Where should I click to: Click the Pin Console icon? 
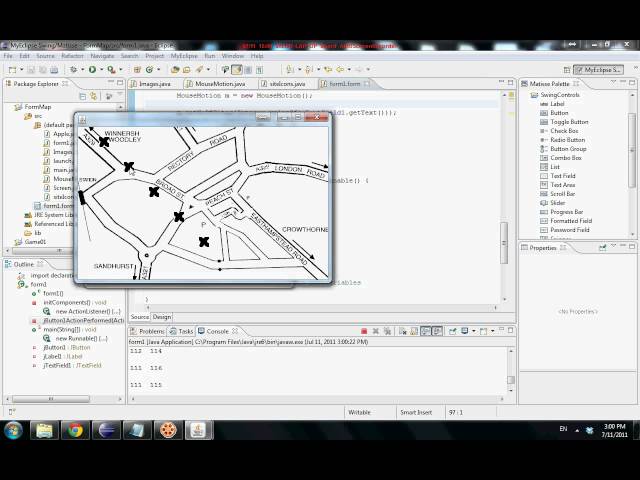pos(452,331)
